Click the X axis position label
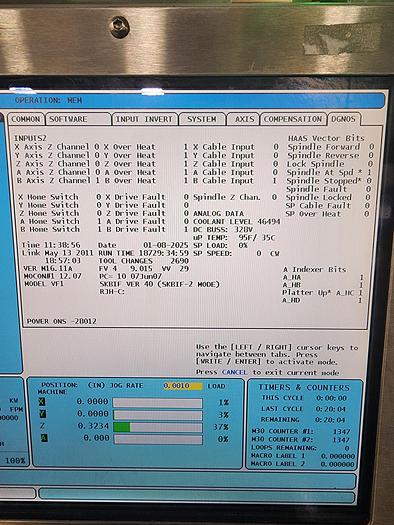Image resolution: width=394 pixels, height=525 pixels. point(42,401)
